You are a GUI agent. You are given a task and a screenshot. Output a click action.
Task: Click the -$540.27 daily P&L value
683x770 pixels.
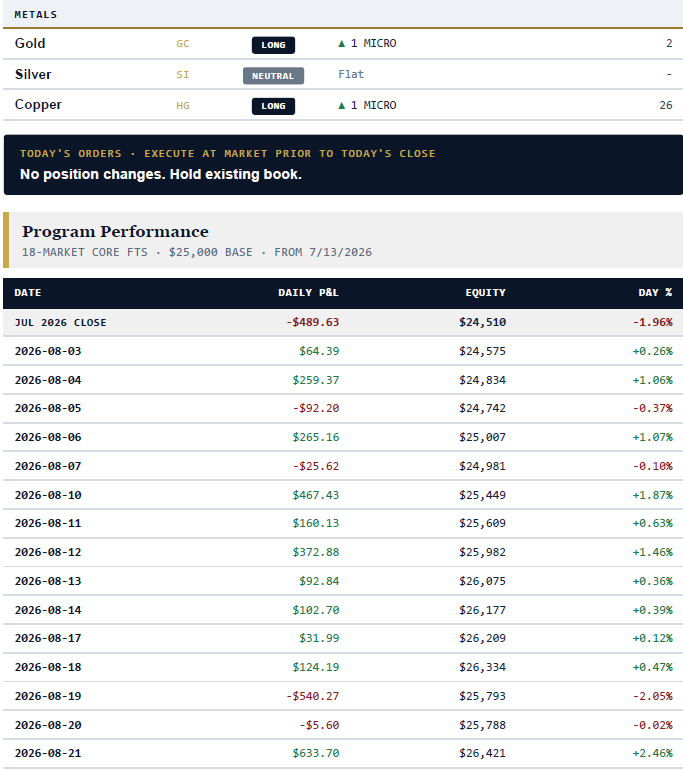[x=313, y=696]
